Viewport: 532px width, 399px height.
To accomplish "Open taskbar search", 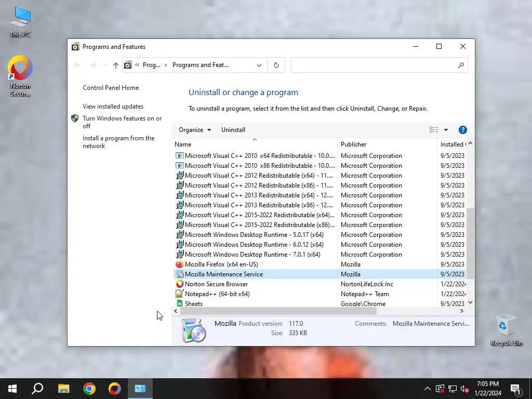I will tap(37, 389).
